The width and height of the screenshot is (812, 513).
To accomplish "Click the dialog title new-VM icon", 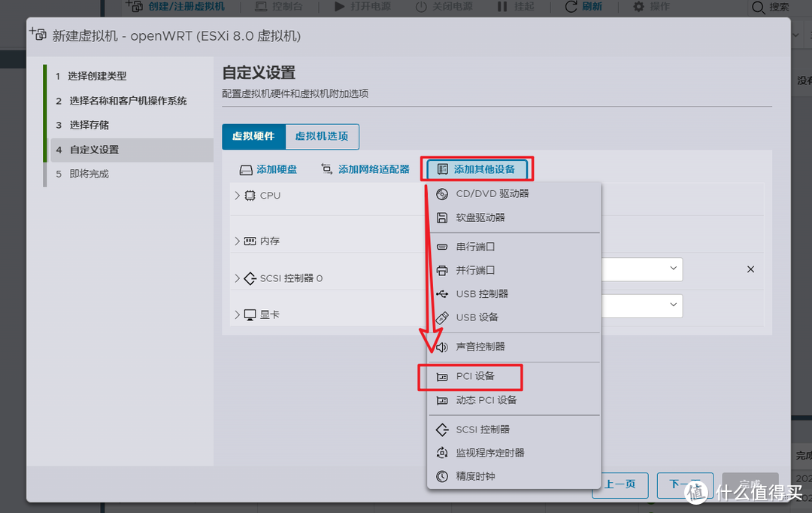I will [x=38, y=34].
